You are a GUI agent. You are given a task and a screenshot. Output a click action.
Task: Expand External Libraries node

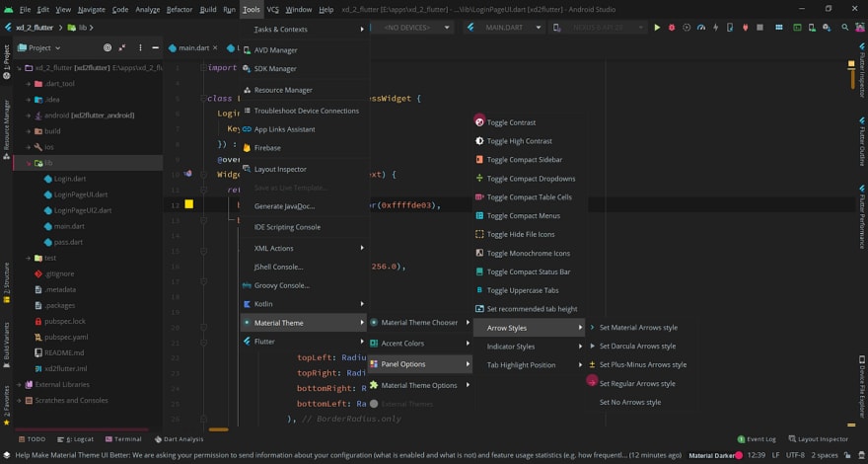click(19, 384)
